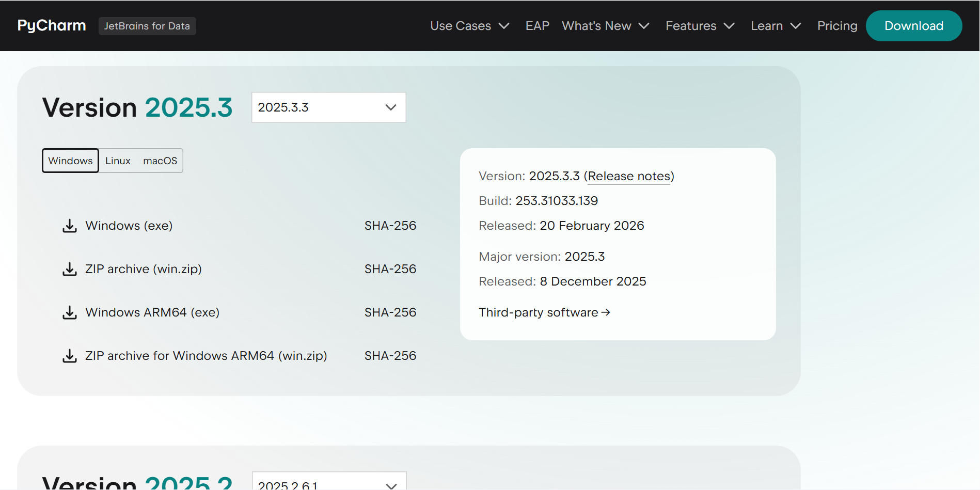View SHA-256 for ZIP archive (win.zip)
This screenshot has height=490, width=980.
390,269
